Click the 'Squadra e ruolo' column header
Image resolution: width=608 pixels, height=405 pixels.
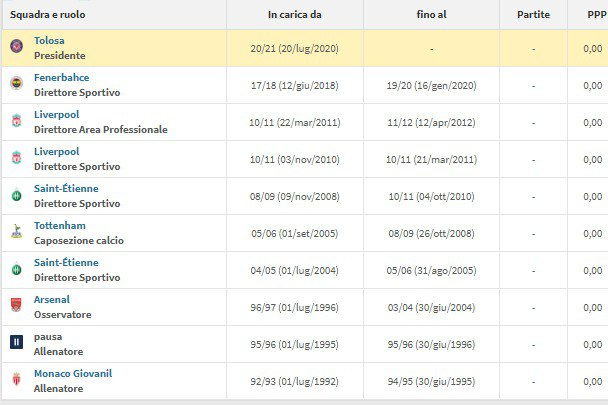(x=48, y=15)
